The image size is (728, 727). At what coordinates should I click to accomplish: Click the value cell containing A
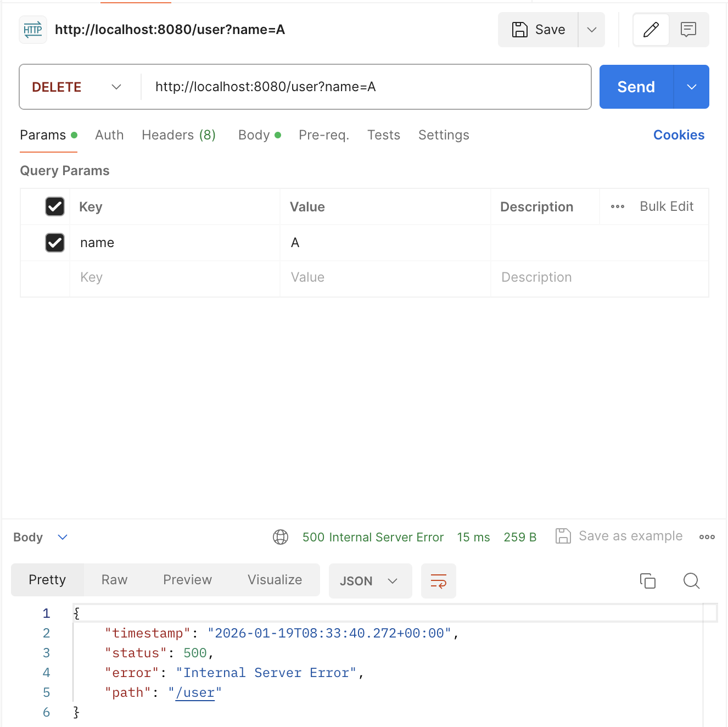385,243
